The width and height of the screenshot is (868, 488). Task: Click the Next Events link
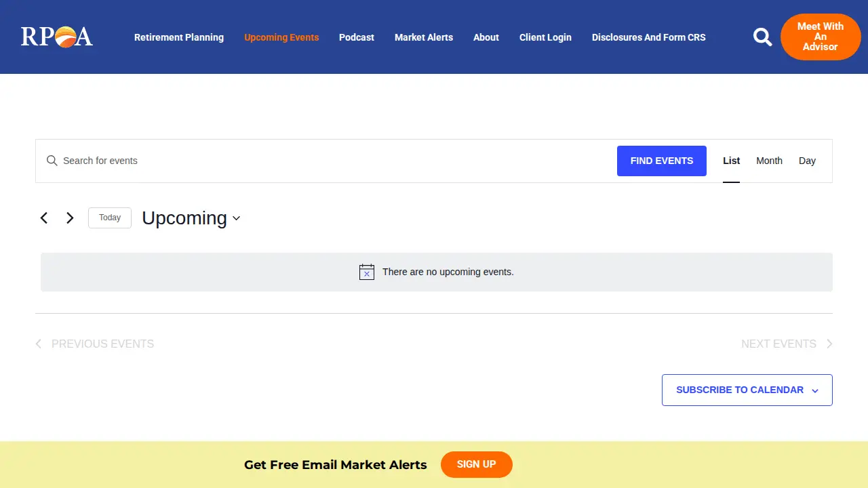(x=787, y=344)
